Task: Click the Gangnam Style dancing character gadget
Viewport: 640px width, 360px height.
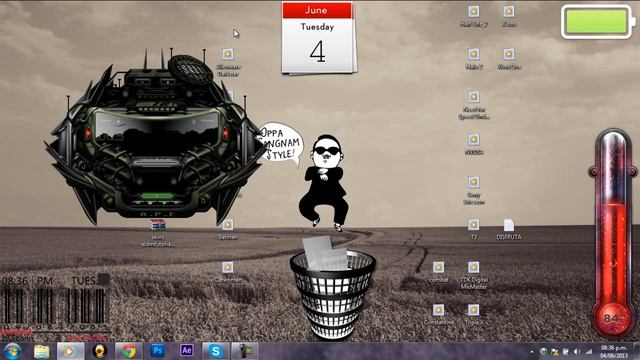Action: point(325,182)
